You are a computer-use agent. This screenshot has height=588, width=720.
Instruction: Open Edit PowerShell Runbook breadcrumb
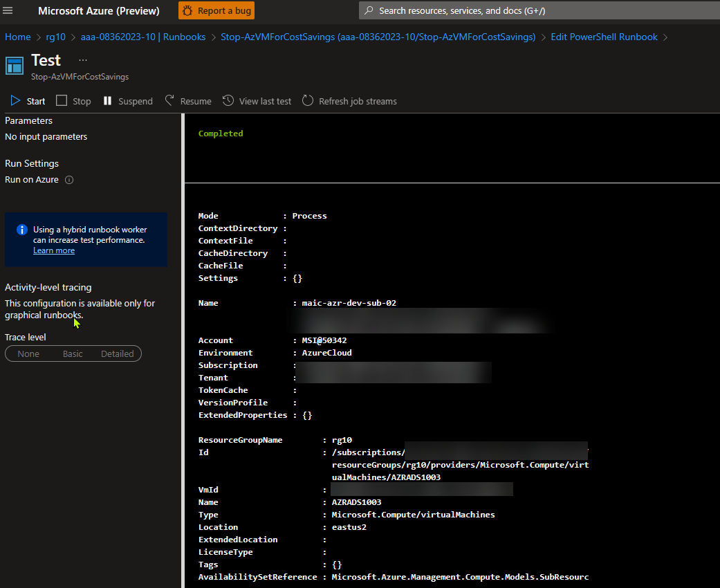point(604,37)
